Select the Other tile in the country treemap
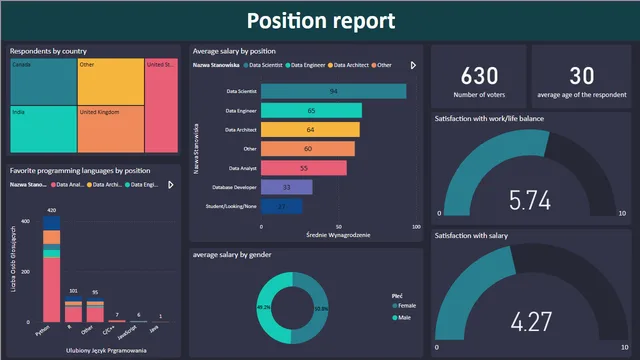This screenshot has width=640, height=360. 111,82
